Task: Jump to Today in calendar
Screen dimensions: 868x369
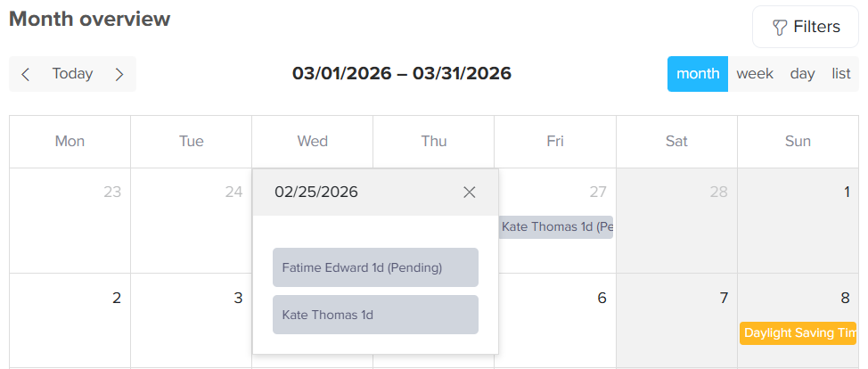Action: 72,74
